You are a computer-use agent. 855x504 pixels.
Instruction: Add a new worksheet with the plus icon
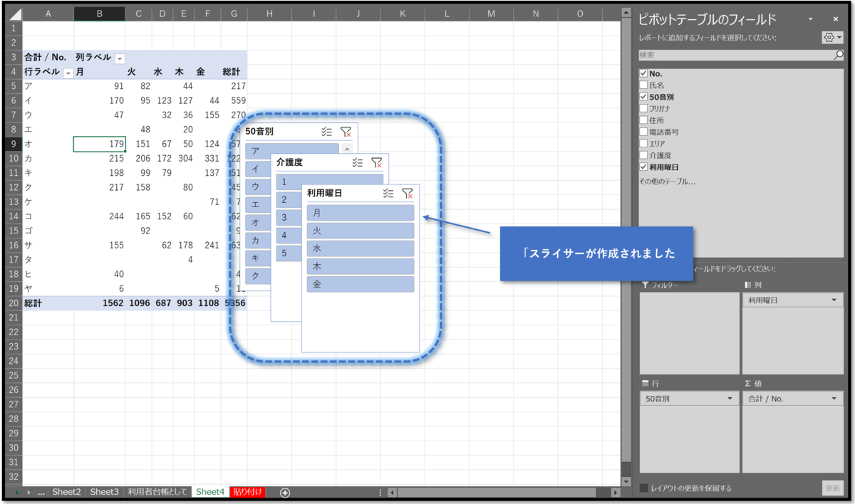click(x=284, y=492)
